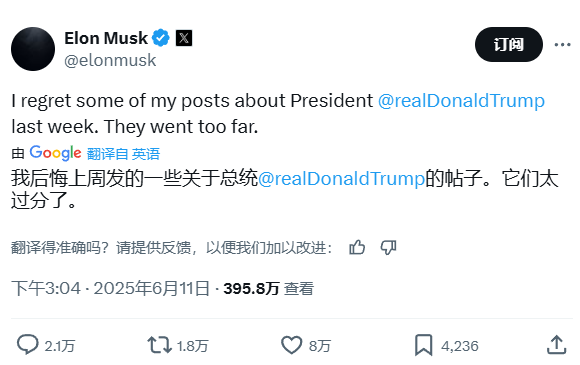Open the reply comment icon
This screenshot has width=580, height=365.
point(28,345)
